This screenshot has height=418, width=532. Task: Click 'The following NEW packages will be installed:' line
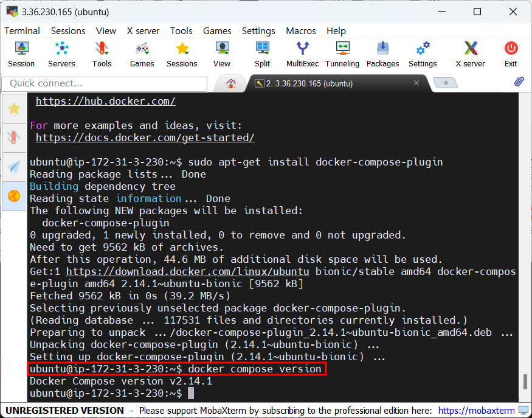[x=166, y=211]
